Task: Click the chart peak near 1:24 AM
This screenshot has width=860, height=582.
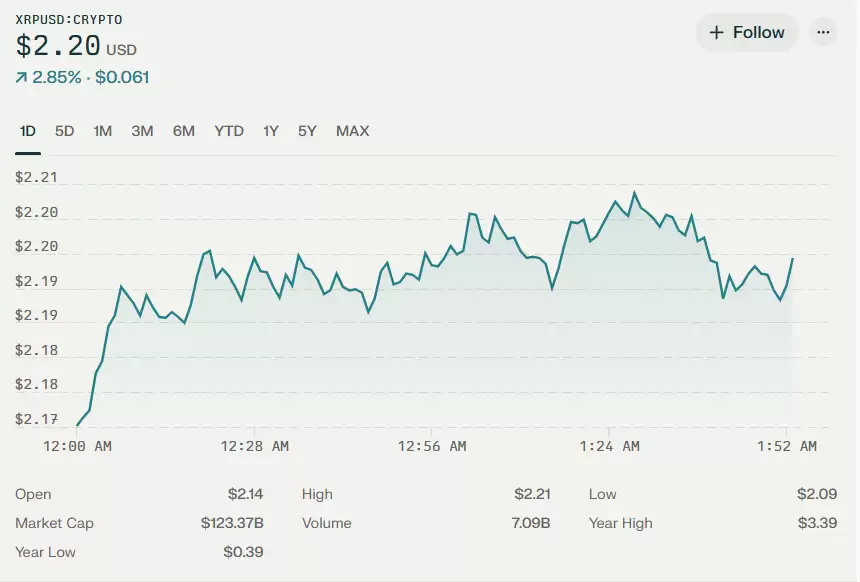Action: pyautogui.click(x=634, y=193)
